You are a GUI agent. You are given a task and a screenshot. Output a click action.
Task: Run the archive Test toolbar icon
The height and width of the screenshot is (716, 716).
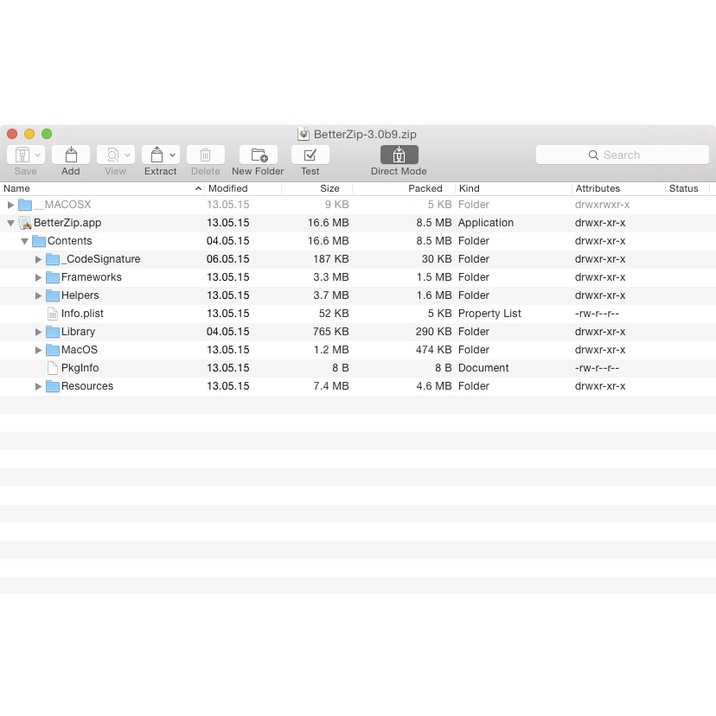[x=310, y=155]
